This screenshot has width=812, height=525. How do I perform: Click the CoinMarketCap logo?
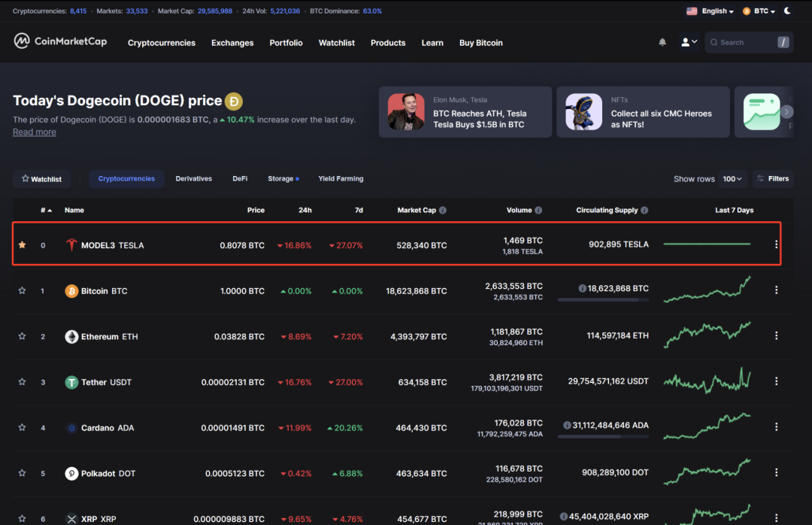coord(60,41)
